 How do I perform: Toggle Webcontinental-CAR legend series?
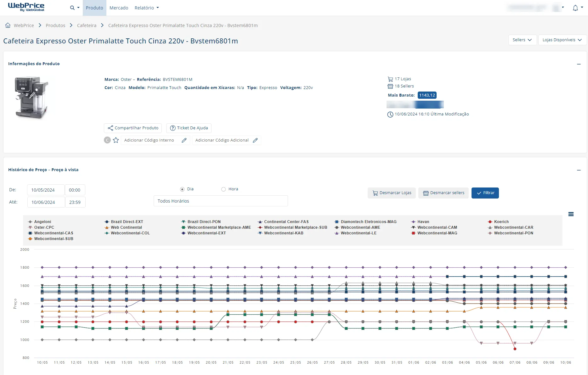511,227
